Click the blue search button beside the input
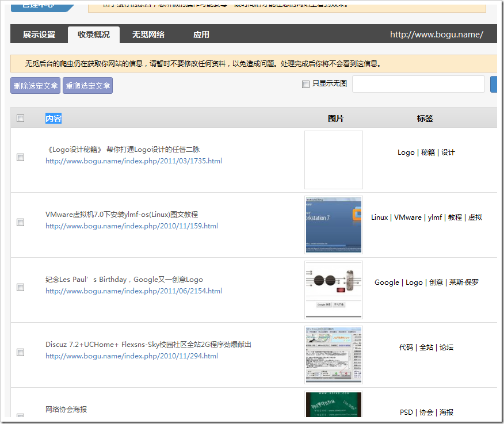Viewport: 504px width, 424px height. (x=494, y=84)
